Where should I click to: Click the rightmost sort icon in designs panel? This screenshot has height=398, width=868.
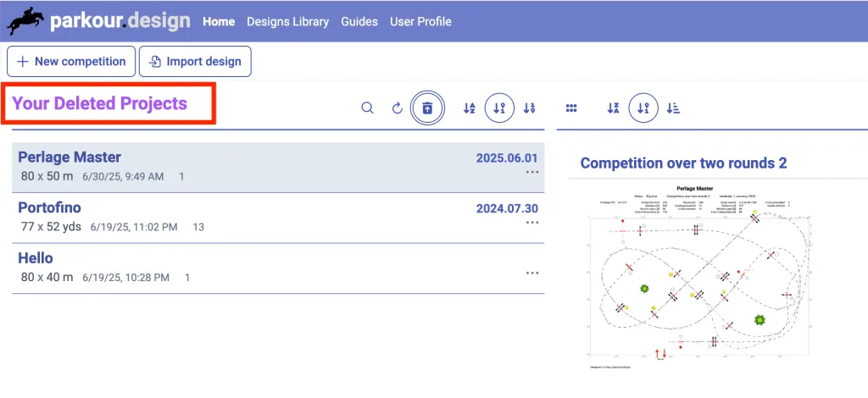coord(674,108)
